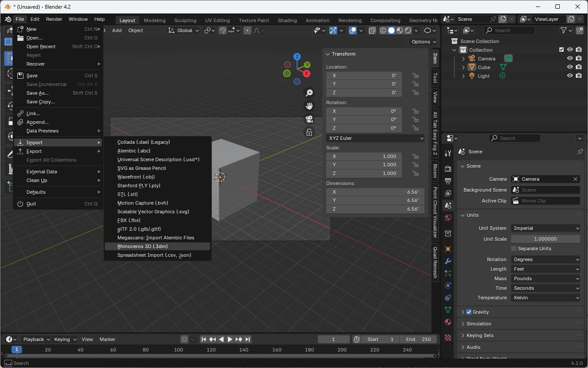
Task: Select solid viewport shading mode
Action: point(391,30)
